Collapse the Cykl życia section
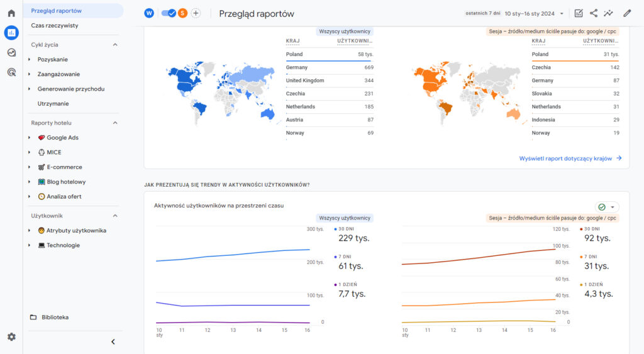The height and width of the screenshot is (354, 644). (115, 45)
